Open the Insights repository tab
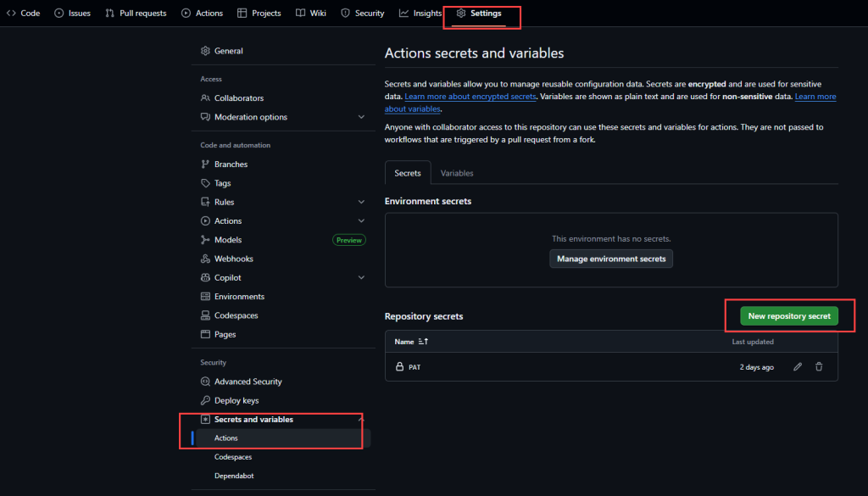This screenshot has height=496, width=868. 420,14
